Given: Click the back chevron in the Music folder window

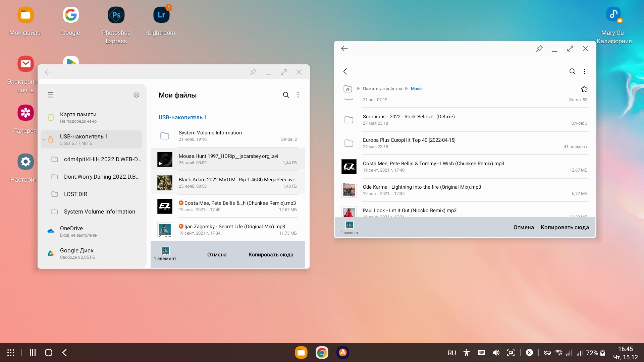Looking at the screenshot, I should point(345,71).
